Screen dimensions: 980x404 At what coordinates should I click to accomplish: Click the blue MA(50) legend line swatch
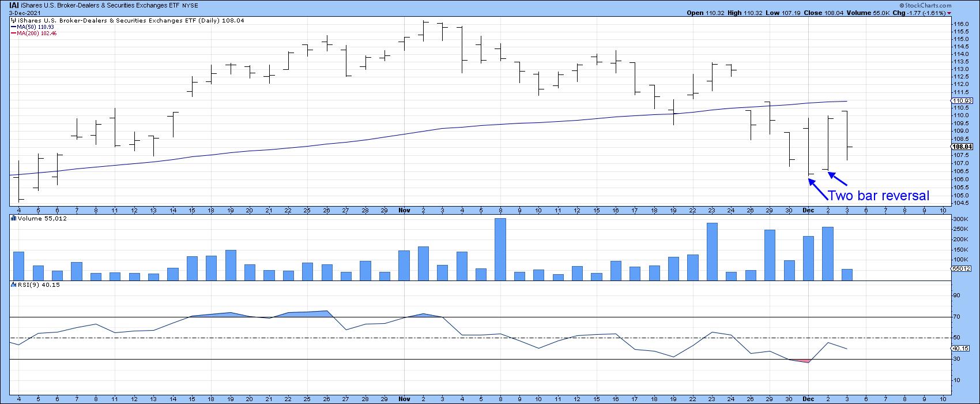[x=13, y=27]
